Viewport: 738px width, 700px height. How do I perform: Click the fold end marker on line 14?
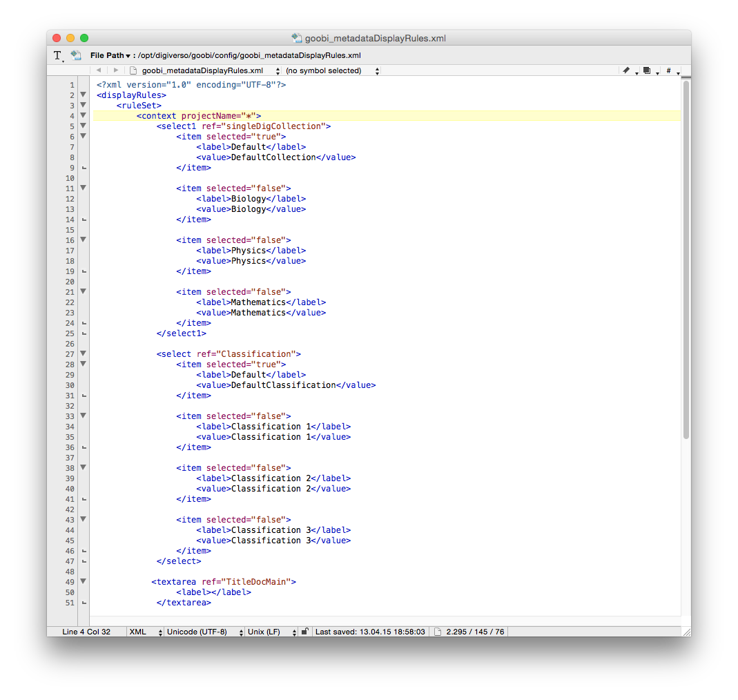[x=84, y=220]
